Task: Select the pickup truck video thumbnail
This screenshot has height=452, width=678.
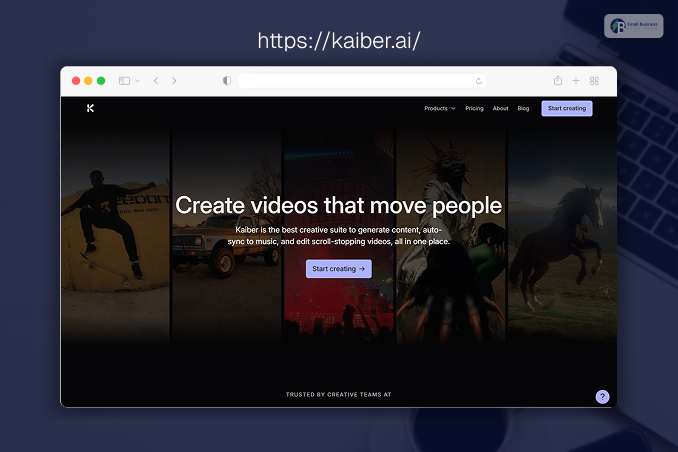Action: point(227,236)
